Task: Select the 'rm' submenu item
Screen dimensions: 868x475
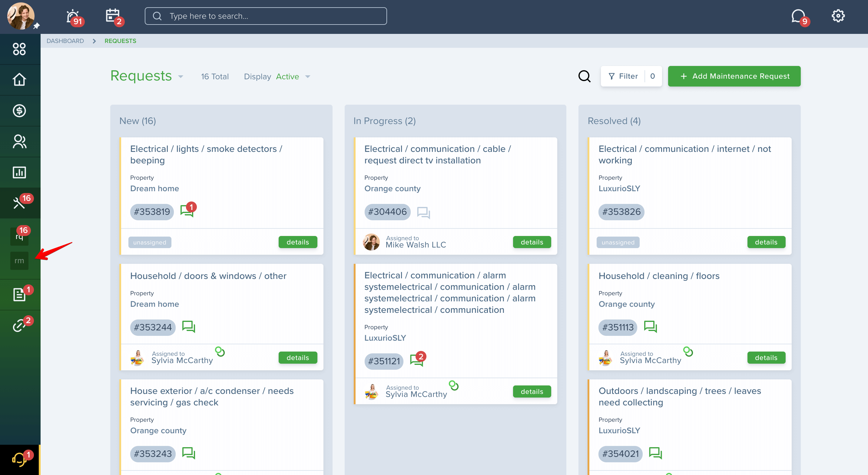Action: pos(19,260)
